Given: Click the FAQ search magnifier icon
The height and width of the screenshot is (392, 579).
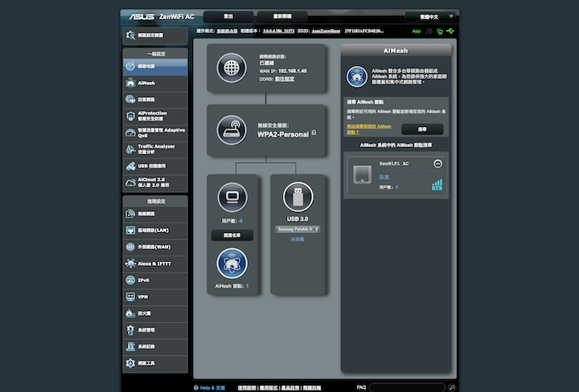Looking at the screenshot, I should click(452, 387).
